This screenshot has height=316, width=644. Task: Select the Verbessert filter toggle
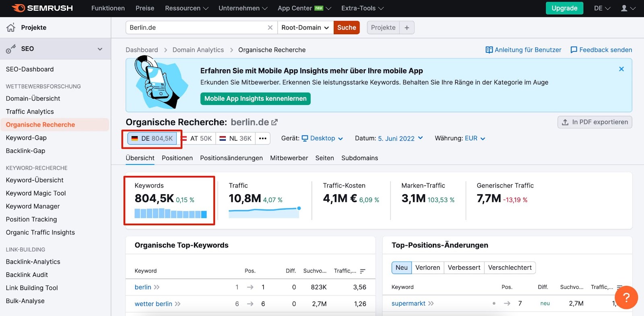pos(464,268)
